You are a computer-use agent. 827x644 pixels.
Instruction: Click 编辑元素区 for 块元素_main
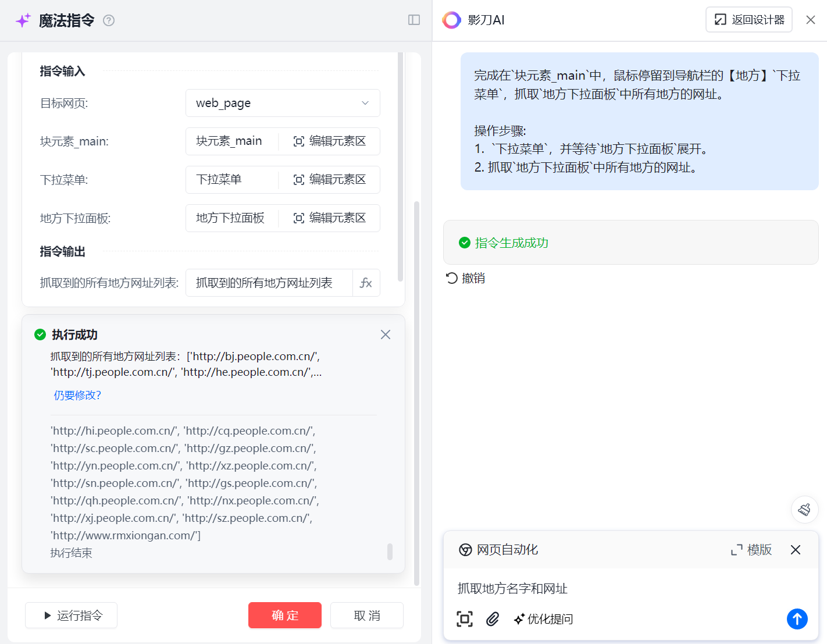coord(330,141)
